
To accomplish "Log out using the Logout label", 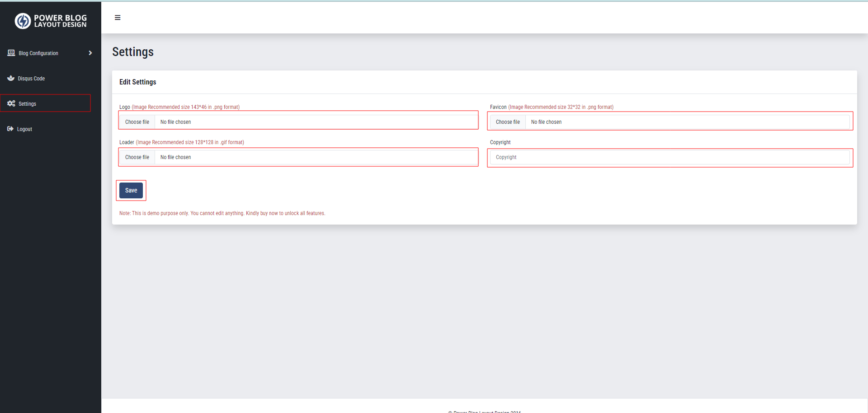I will click(x=24, y=129).
